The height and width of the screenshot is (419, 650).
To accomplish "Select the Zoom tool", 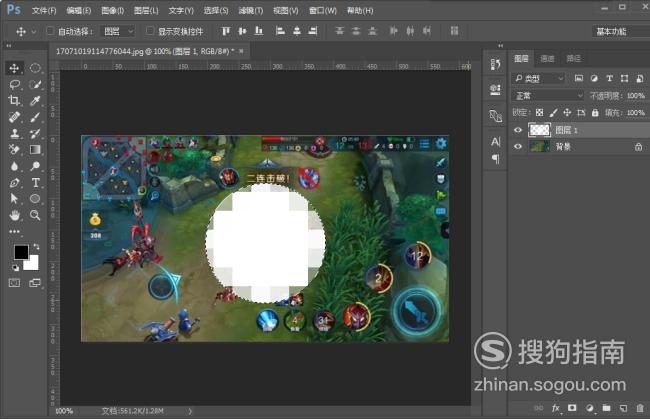I will click(x=35, y=215).
